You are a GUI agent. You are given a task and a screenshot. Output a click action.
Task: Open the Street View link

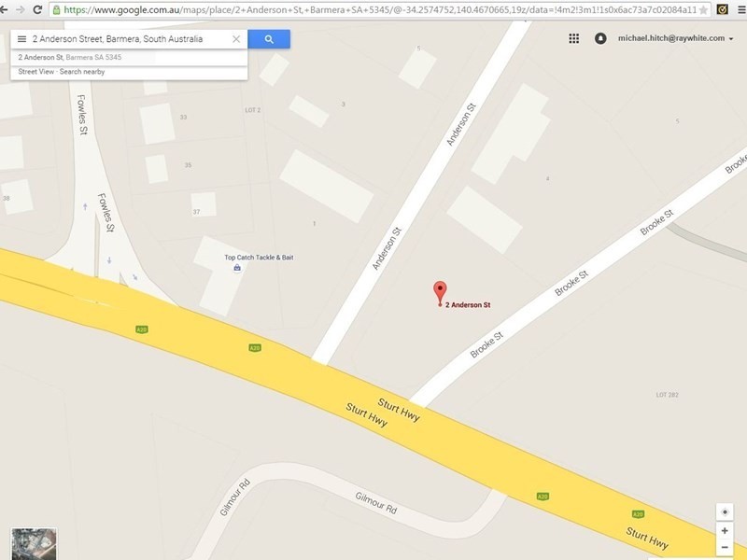pos(36,72)
